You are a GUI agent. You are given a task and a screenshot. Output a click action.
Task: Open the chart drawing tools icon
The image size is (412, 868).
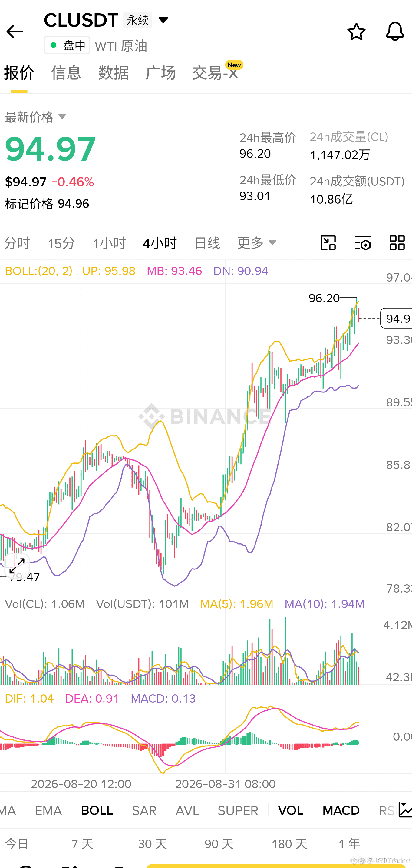(x=328, y=242)
